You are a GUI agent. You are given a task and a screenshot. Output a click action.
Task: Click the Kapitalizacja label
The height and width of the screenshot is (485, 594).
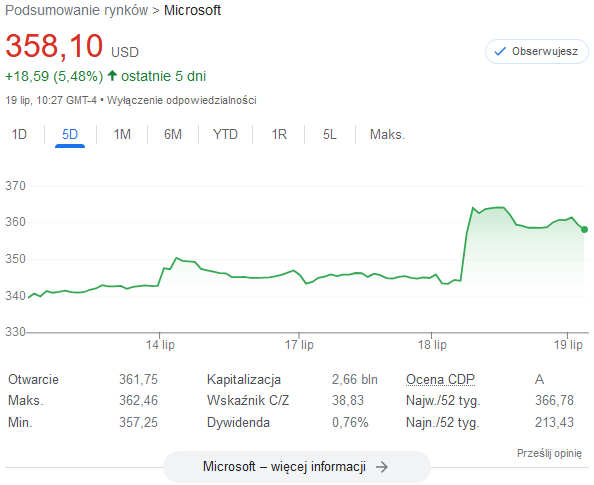tap(244, 379)
